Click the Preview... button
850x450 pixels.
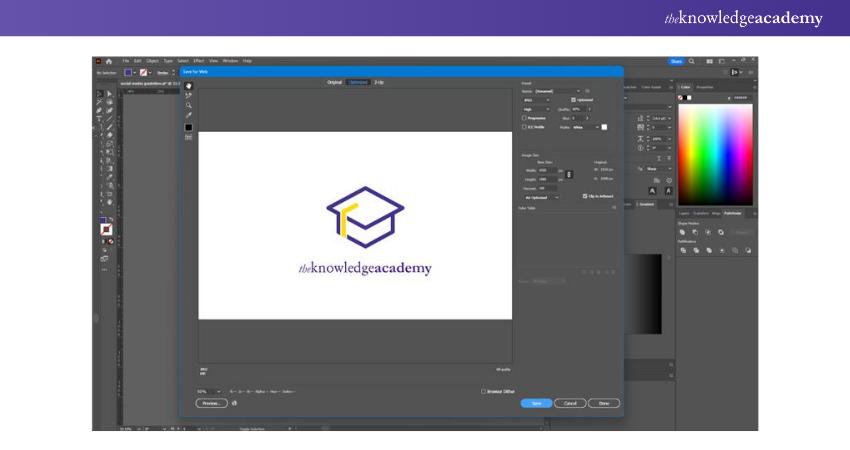tap(210, 403)
